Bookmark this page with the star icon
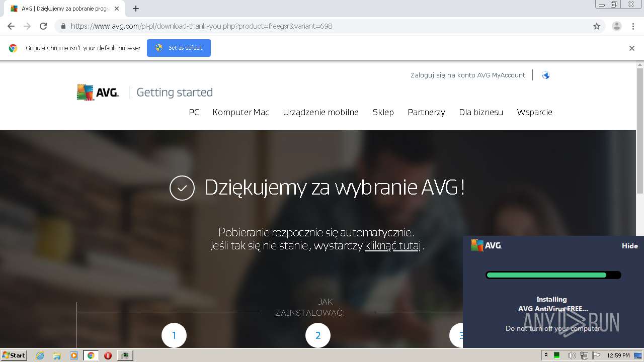The width and height of the screenshot is (644, 362). [x=597, y=26]
